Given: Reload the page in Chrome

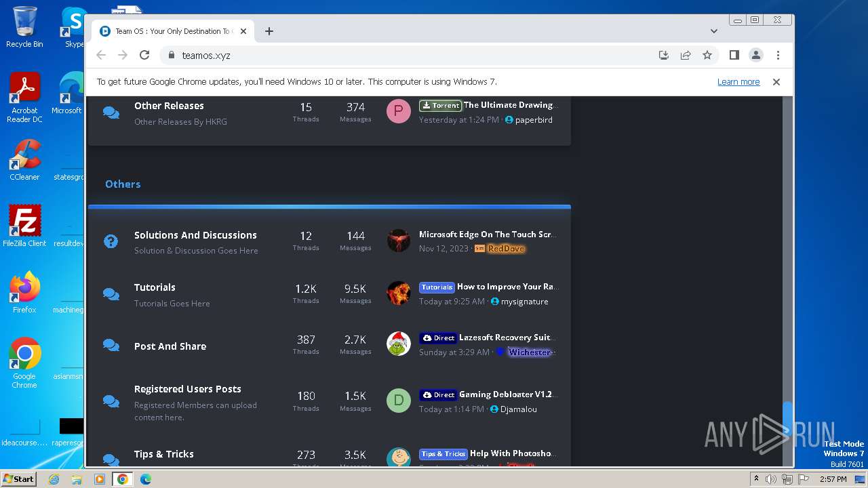Looking at the screenshot, I should 144,55.
